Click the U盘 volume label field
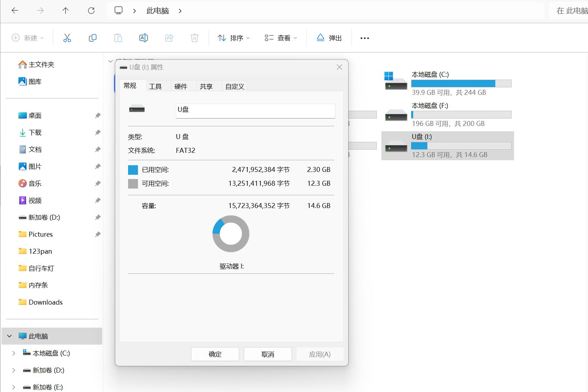 point(255,111)
